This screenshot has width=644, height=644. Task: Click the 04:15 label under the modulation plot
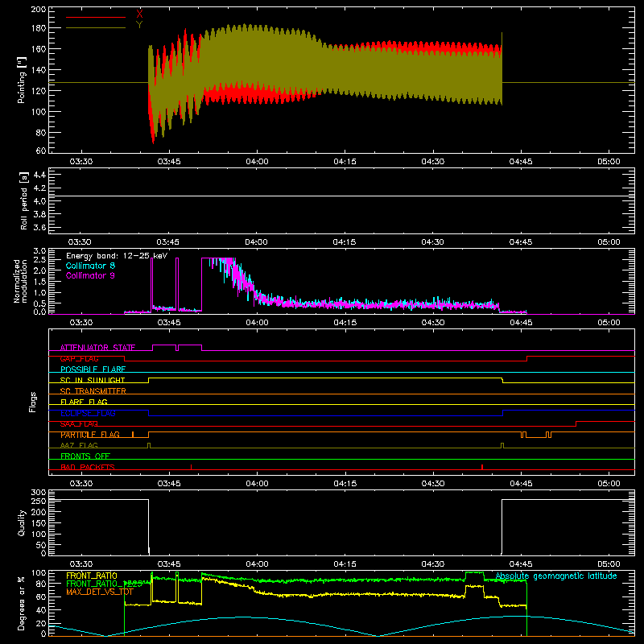click(345, 323)
